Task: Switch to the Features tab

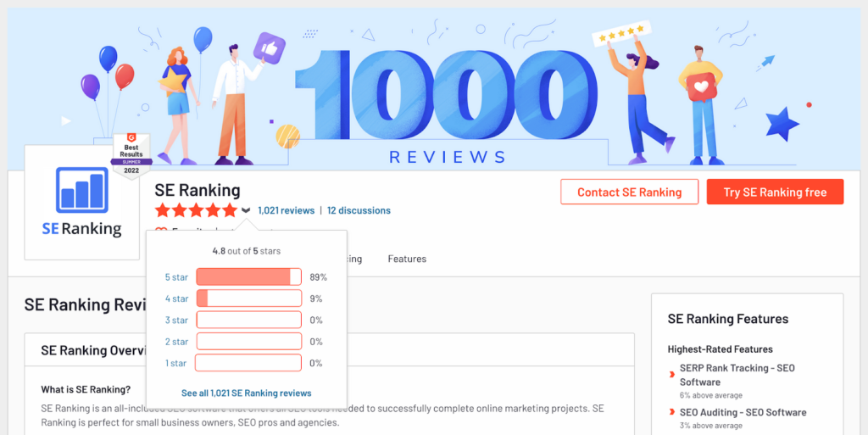Action: (x=407, y=259)
